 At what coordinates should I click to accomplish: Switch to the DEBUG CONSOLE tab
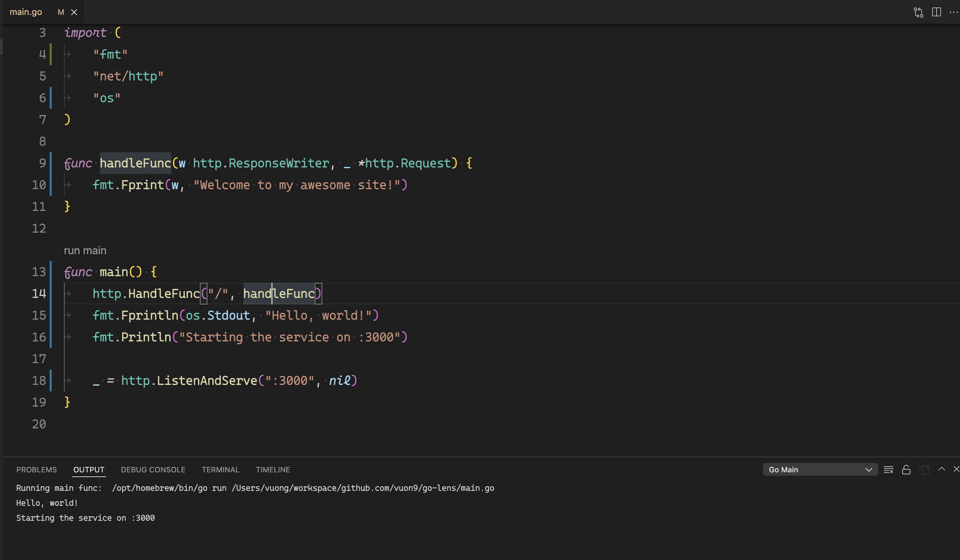tap(153, 469)
